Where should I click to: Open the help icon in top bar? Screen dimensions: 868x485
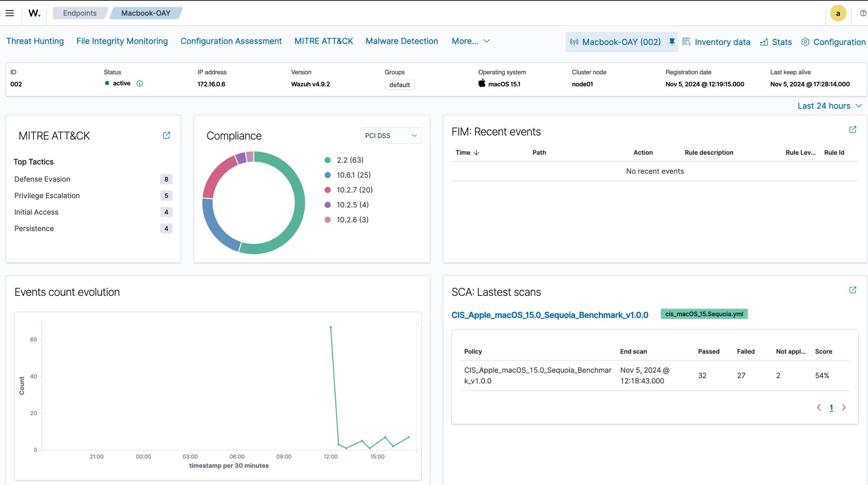(863, 13)
